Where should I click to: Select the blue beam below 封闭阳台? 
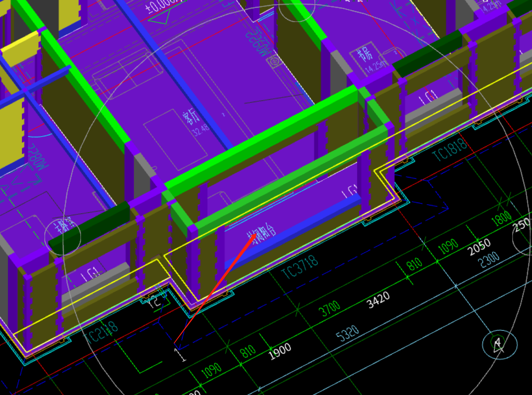point(293,233)
